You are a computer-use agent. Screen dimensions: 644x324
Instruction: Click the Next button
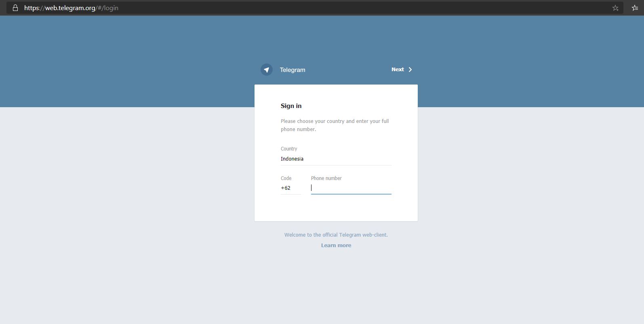click(x=402, y=70)
